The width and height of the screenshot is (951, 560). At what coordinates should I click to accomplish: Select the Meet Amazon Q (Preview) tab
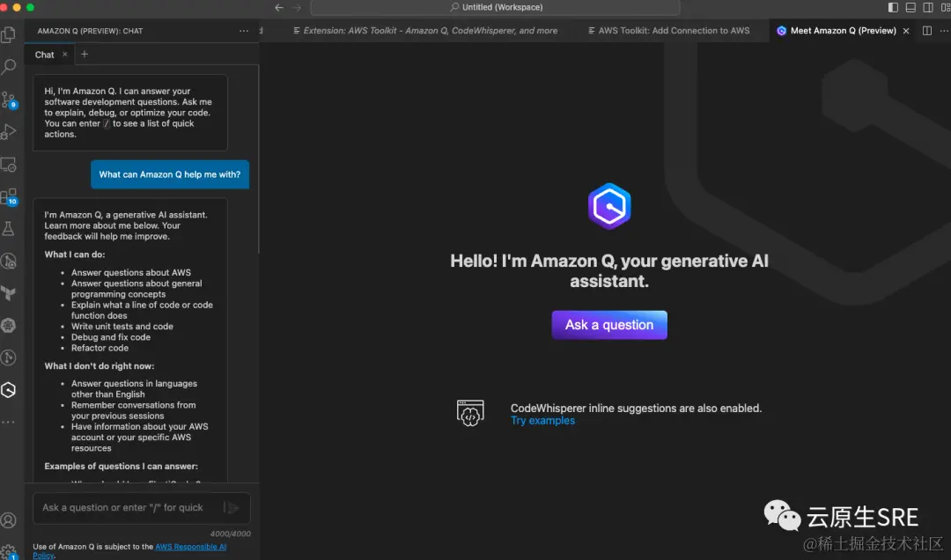coord(843,30)
